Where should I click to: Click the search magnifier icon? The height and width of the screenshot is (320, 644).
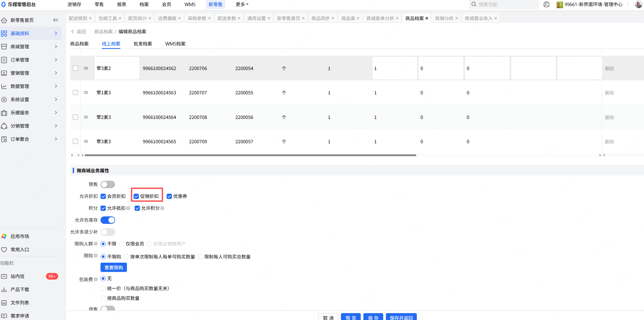coord(474,4)
